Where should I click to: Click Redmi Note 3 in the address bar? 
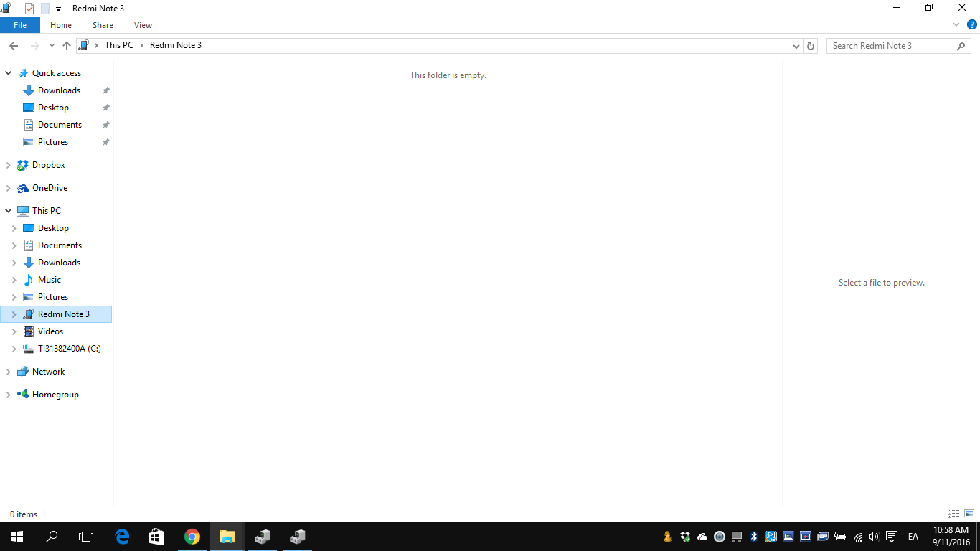click(176, 45)
